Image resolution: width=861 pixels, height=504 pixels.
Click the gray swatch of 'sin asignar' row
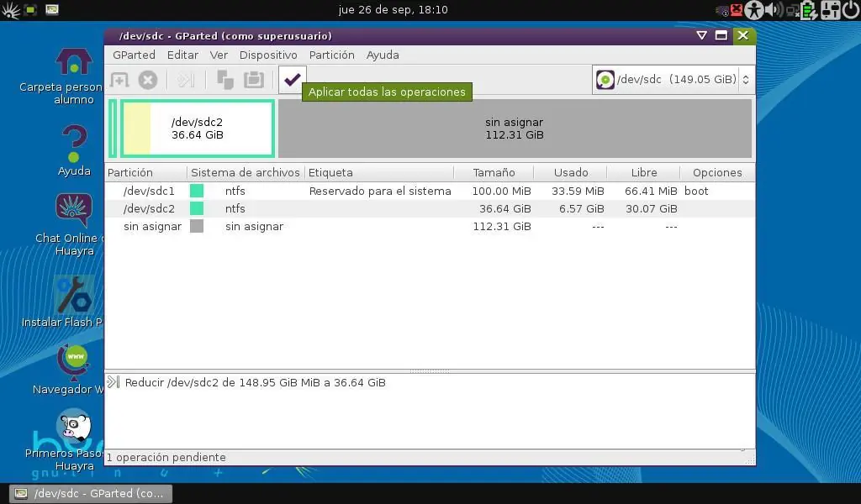pos(197,226)
